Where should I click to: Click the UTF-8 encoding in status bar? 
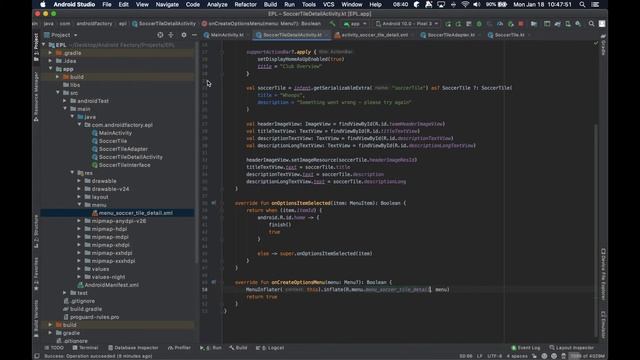494,356
